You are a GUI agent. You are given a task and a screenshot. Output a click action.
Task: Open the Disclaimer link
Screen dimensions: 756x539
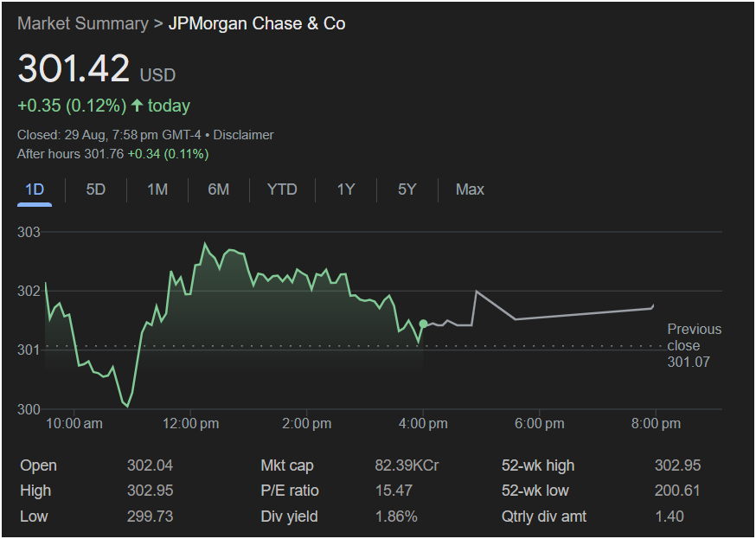point(243,135)
